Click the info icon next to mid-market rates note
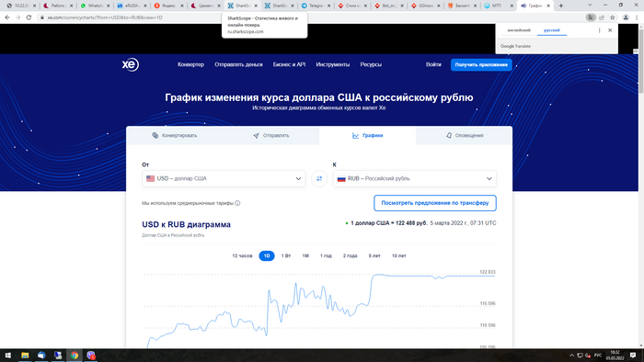The image size is (644, 362). coord(237,203)
